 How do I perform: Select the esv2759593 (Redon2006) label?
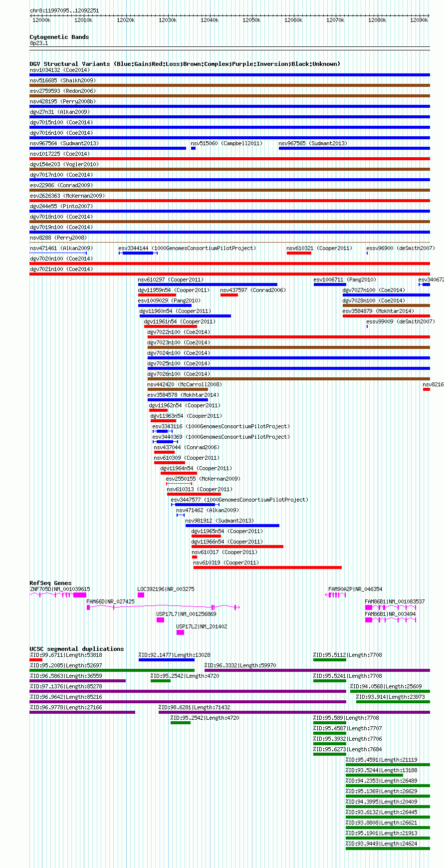click(63, 91)
